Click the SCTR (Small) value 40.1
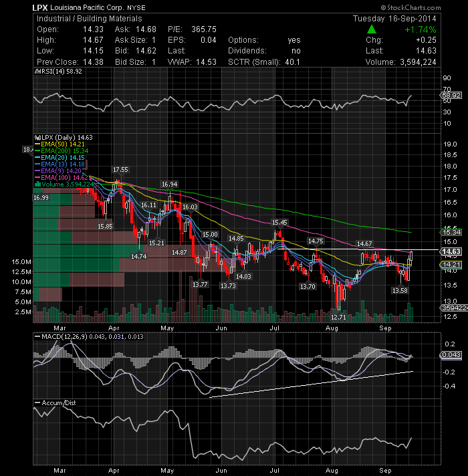 pyautogui.click(x=292, y=62)
